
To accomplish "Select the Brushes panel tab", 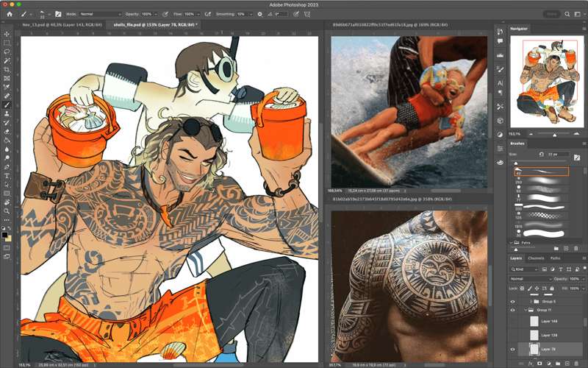I will pos(517,144).
